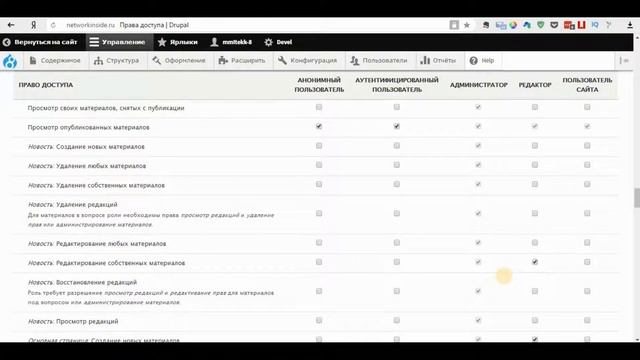Viewport: 640px width, 360px height.
Task: Go back using the browser back arrow
Action: [11, 25]
